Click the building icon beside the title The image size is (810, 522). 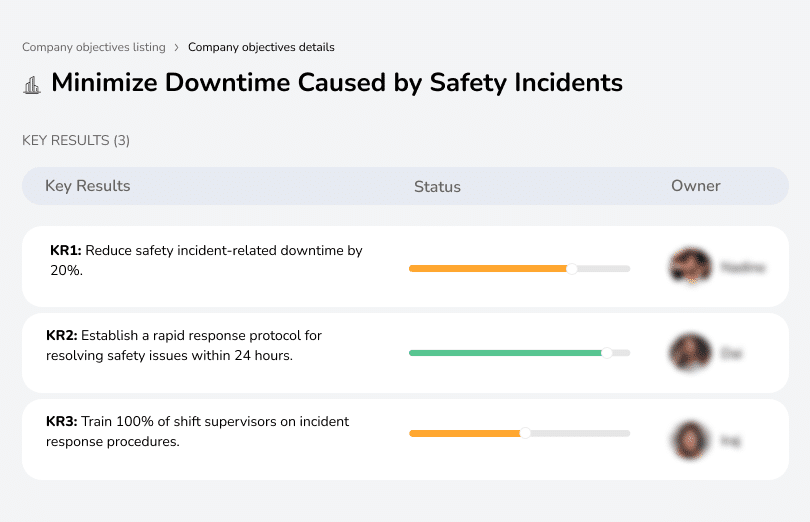pyautogui.click(x=32, y=85)
